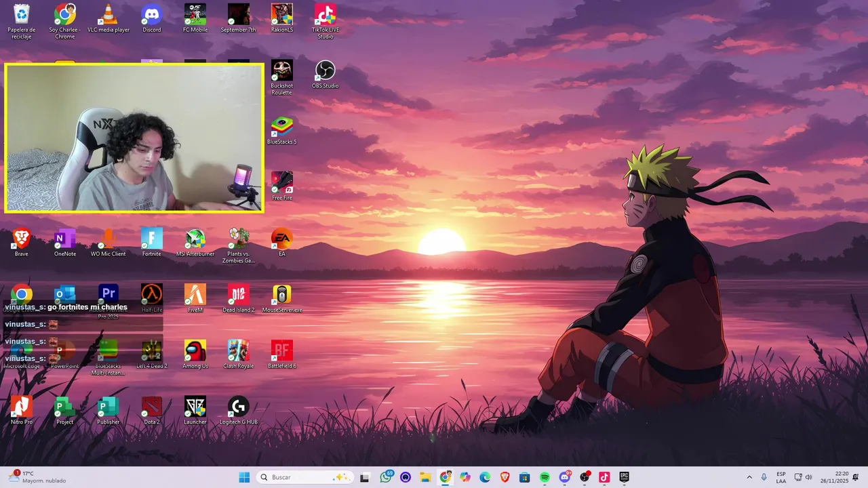Expand the hidden system tray icons chevron
Screen dimensions: 868x488
coord(749,477)
